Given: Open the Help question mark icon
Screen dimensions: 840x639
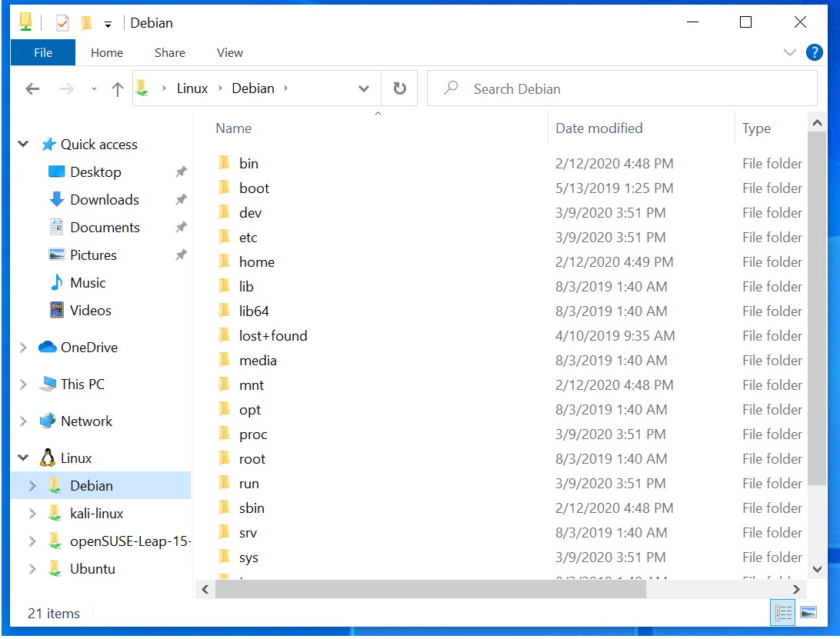Looking at the screenshot, I should 815,52.
